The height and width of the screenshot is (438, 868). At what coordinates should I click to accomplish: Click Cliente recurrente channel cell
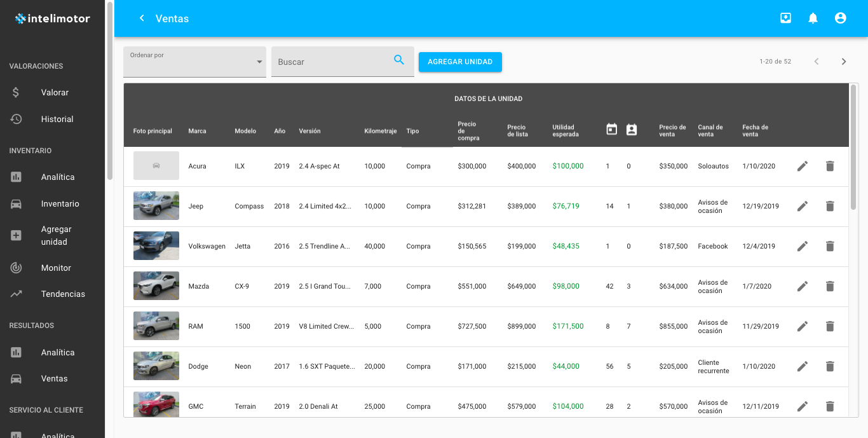click(x=714, y=366)
